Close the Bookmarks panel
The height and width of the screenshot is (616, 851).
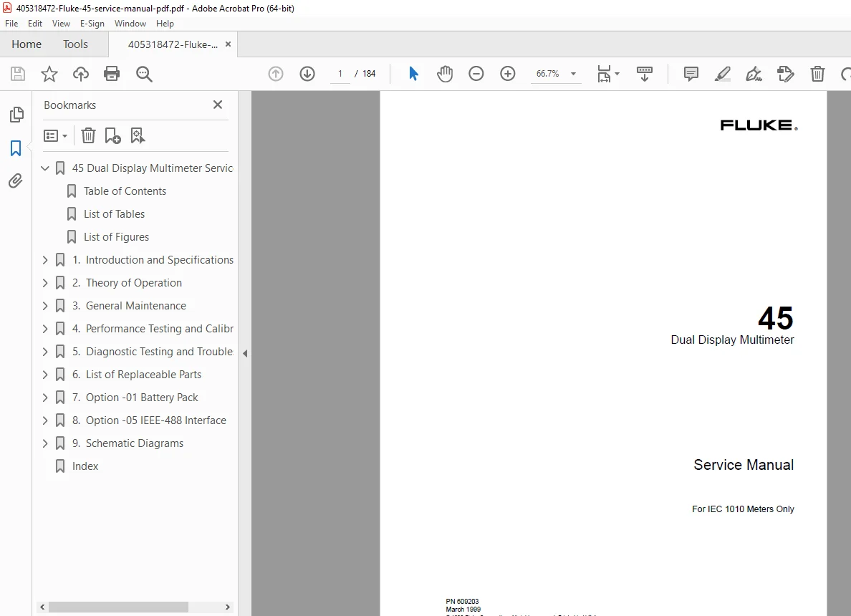pos(218,105)
